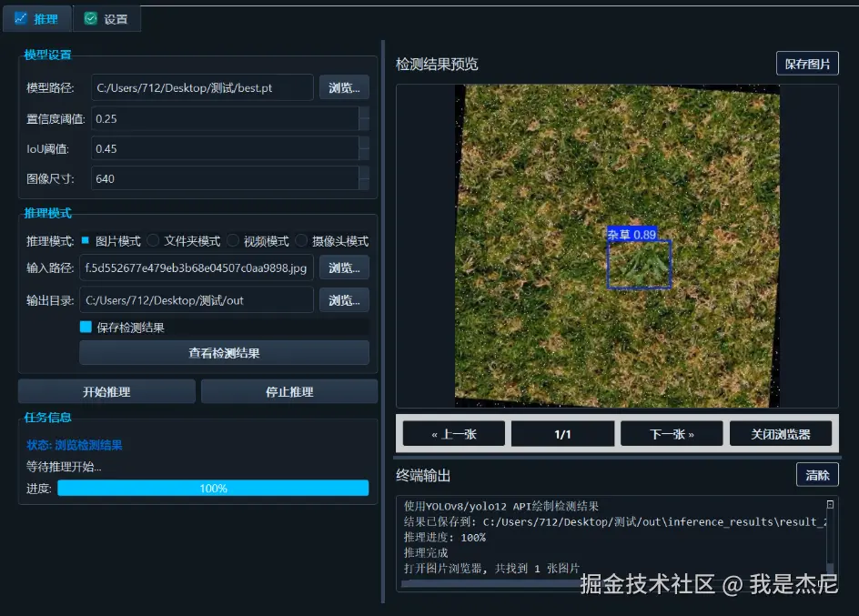This screenshot has width=859, height=616.
Task: Close the image browser via 关闭浏览器
Action: [782, 433]
